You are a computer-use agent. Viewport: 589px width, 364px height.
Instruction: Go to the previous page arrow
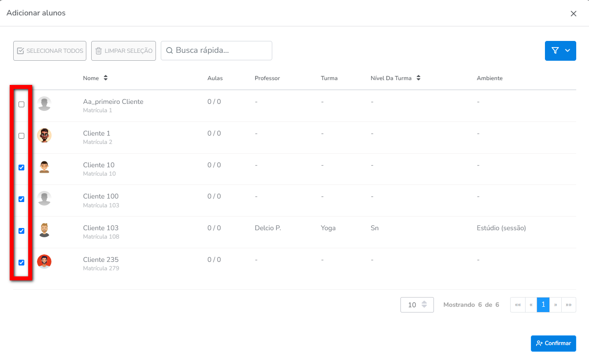point(531,305)
